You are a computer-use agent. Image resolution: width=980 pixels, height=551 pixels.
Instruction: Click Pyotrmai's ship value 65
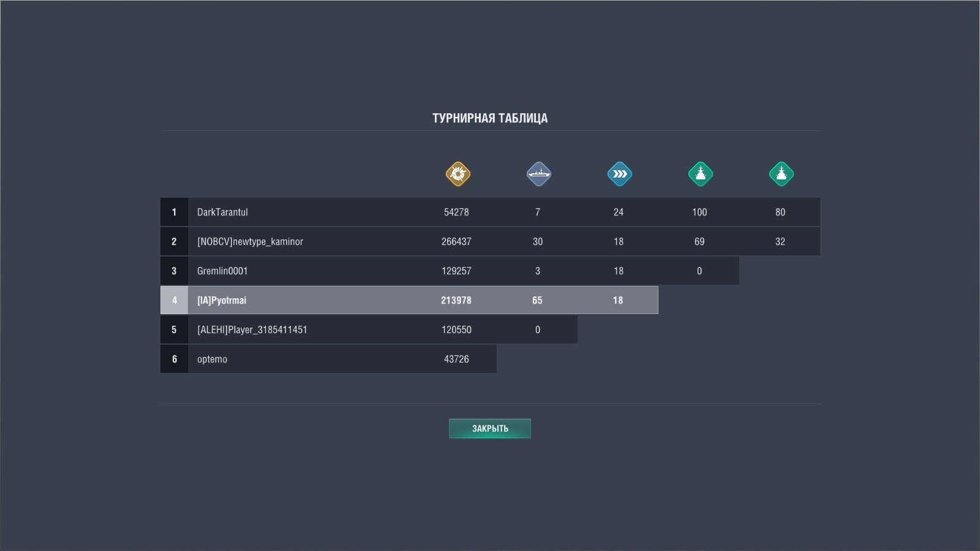537,301
